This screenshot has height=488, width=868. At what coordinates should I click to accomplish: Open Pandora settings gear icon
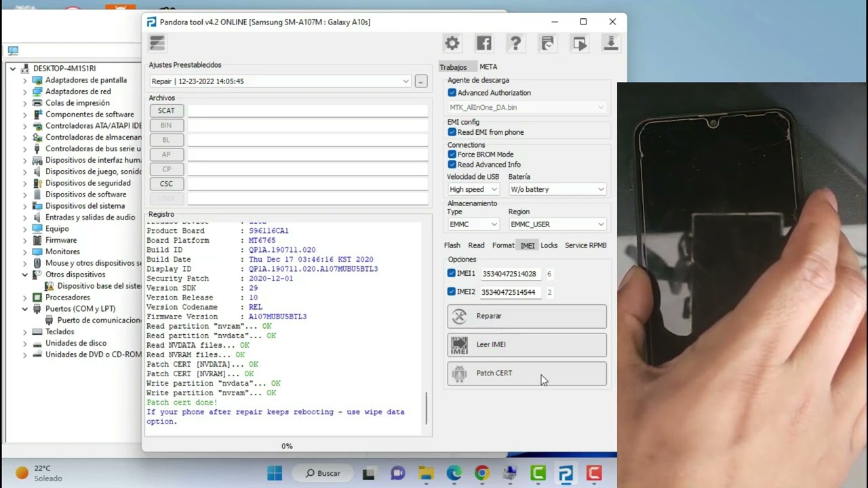(452, 44)
